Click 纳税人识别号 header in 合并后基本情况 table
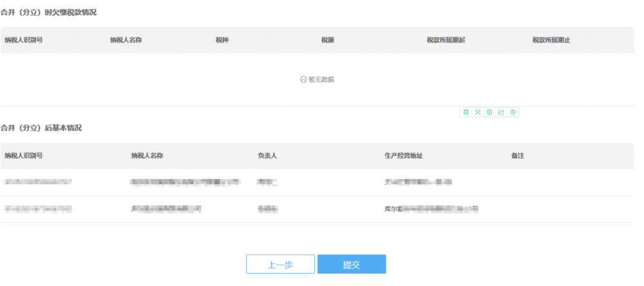Image resolution: width=644 pixels, height=286 pixels. 24,156
